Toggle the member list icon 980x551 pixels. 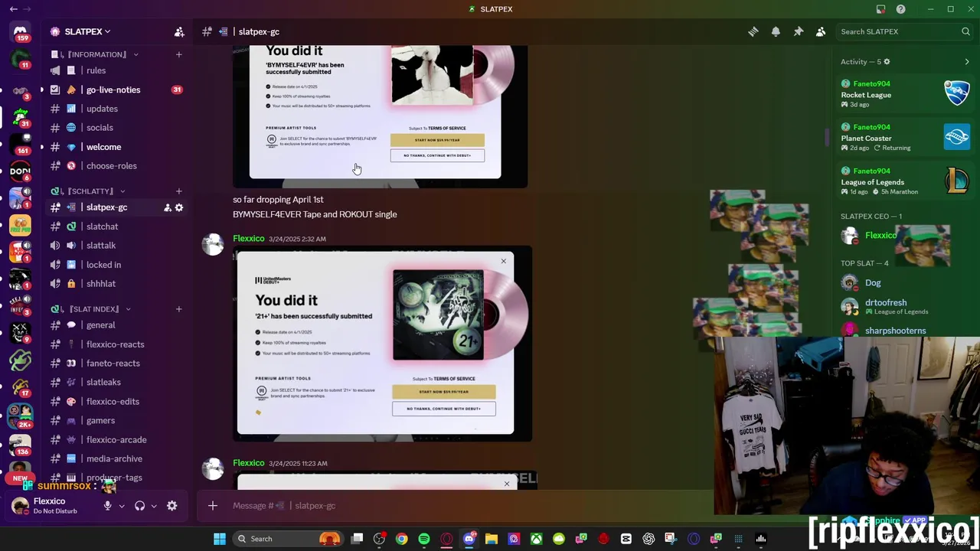[821, 31]
